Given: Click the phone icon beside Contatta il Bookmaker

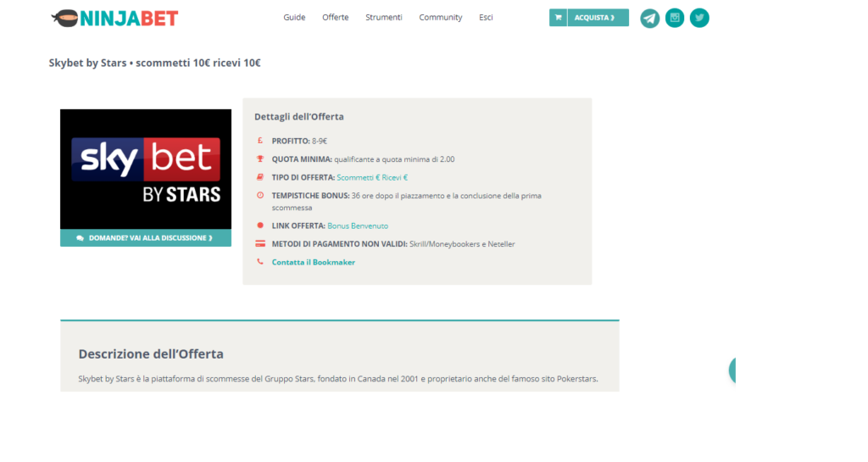Looking at the screenshot, I should (260, 262).
